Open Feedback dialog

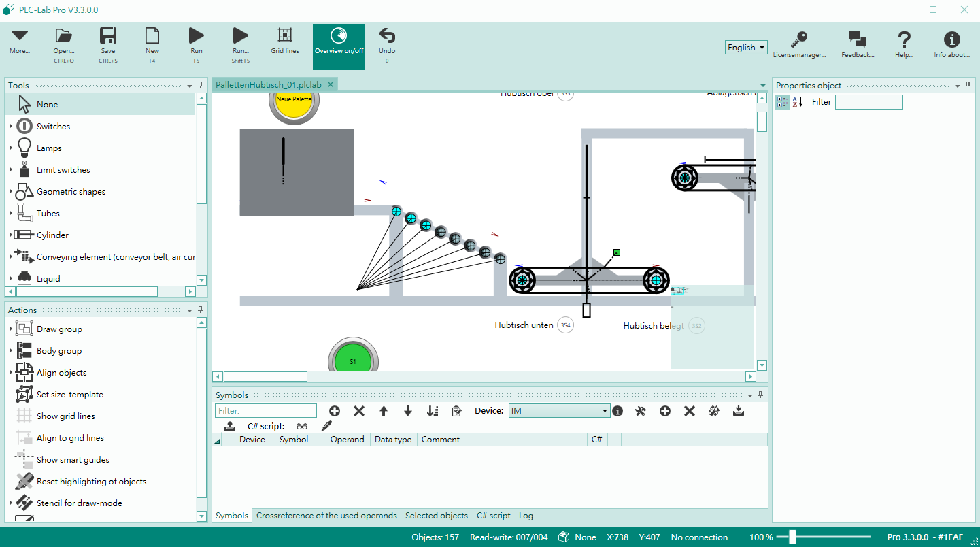[x=858, y=45]
